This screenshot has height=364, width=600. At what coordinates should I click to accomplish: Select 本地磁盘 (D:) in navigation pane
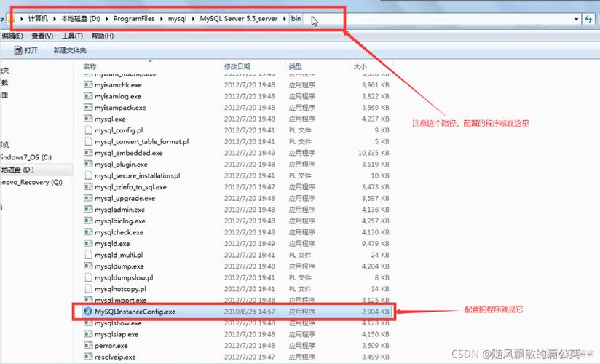pyautogui.click(x=17, y=170)
